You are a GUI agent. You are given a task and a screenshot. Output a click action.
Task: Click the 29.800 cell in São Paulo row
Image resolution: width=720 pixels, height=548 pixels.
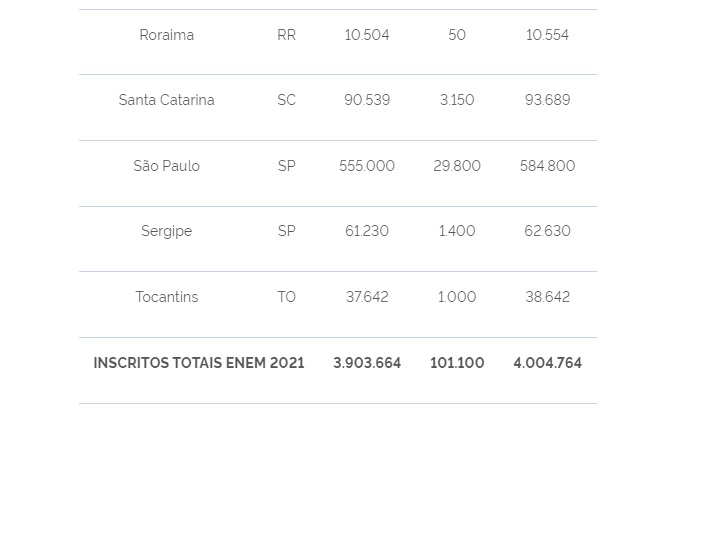pos(457,166)
